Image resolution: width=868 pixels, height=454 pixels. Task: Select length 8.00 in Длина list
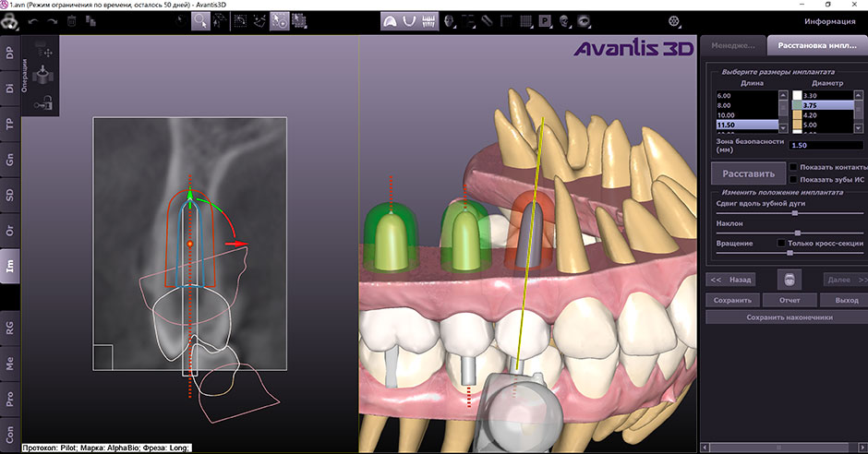747,105
